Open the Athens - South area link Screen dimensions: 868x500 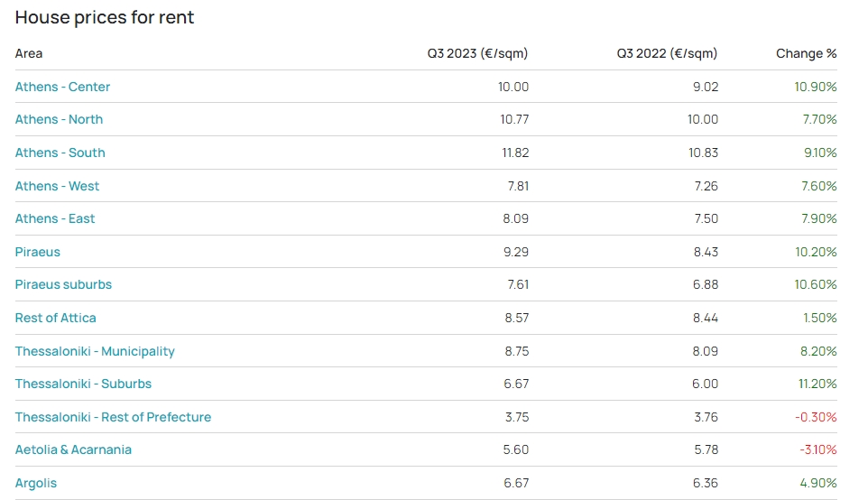(60, 153)
